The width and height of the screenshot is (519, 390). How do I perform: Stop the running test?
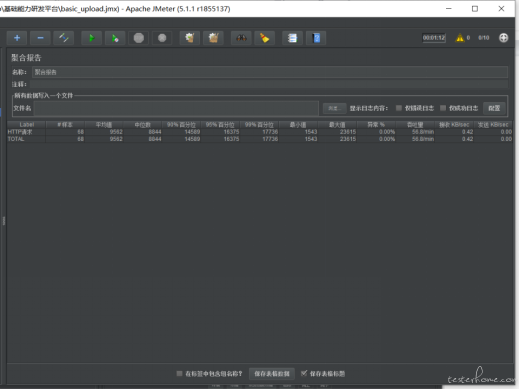click(x=139, y=38)
